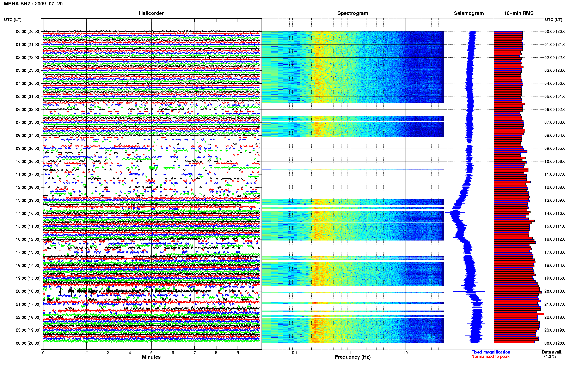Click helicorder time label "21:00 (17:00)"

coord(28,304)
